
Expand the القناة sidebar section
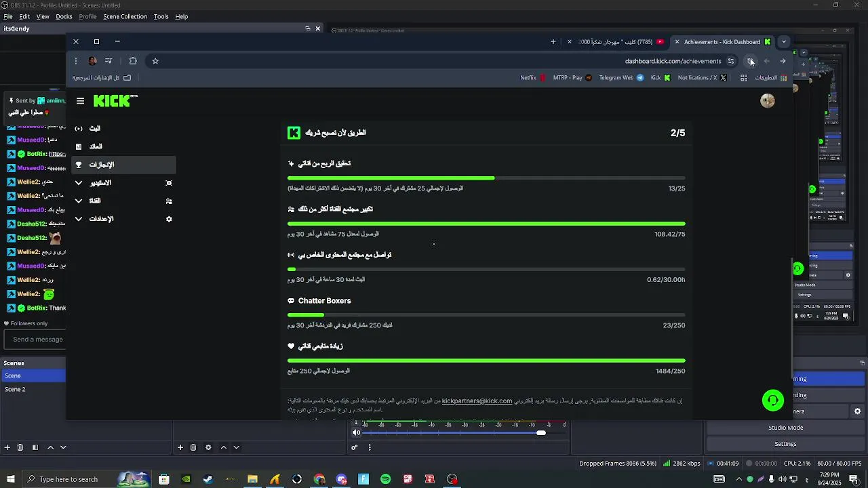point(123,201)
